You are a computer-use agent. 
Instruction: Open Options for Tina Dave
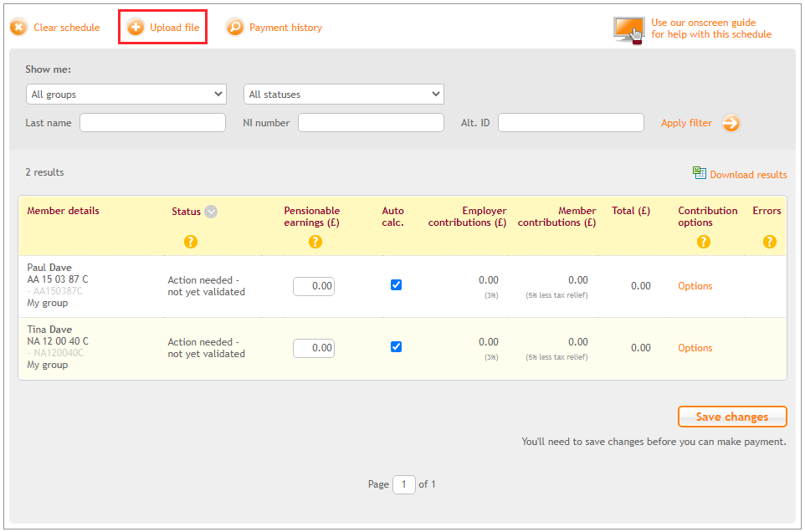click(x=695, y=347)
